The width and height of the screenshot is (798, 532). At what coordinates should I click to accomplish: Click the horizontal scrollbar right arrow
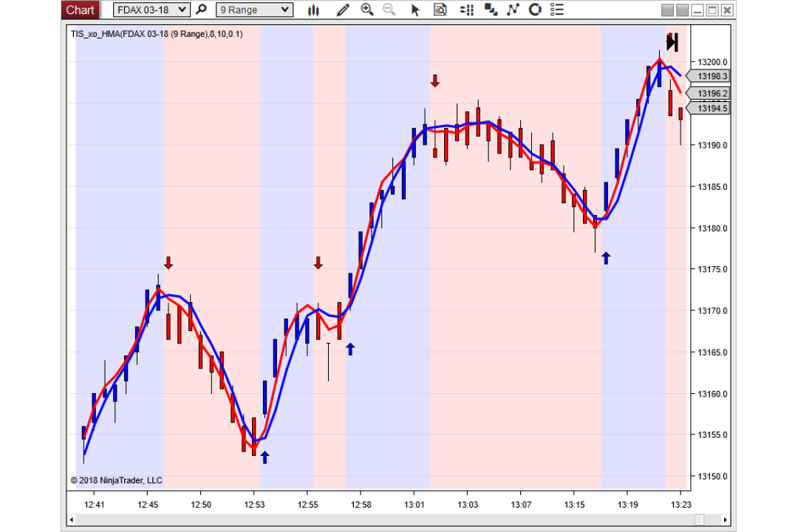pyautogui.click(x=726, y=519)
